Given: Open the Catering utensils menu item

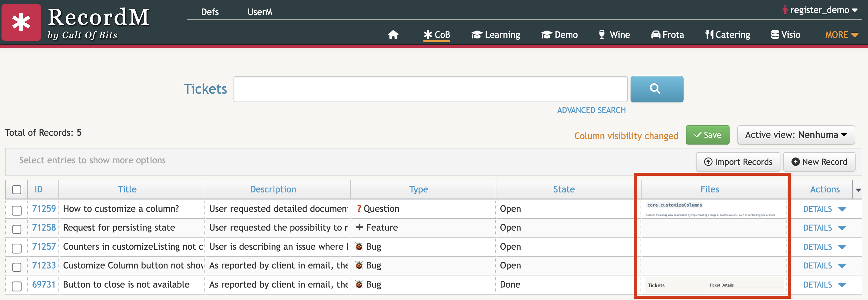Looking at the screenshot, I should (x=727, y=35).
